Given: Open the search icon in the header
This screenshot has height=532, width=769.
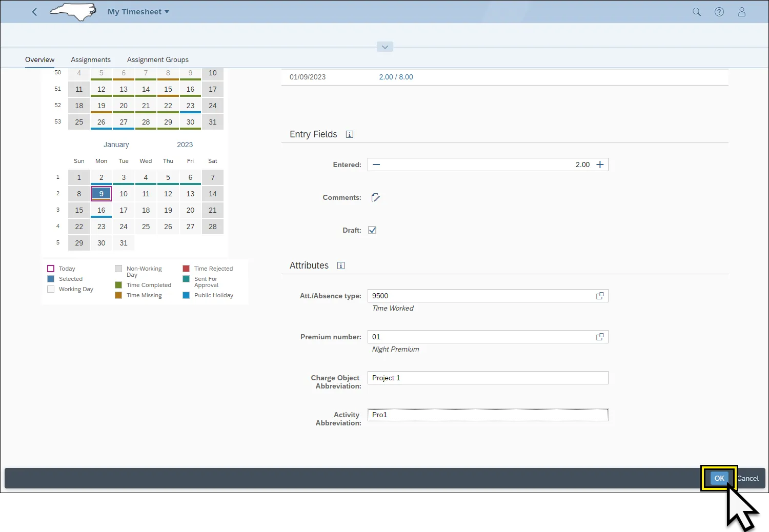Looking at the screenshot, I should coord(697,12).
